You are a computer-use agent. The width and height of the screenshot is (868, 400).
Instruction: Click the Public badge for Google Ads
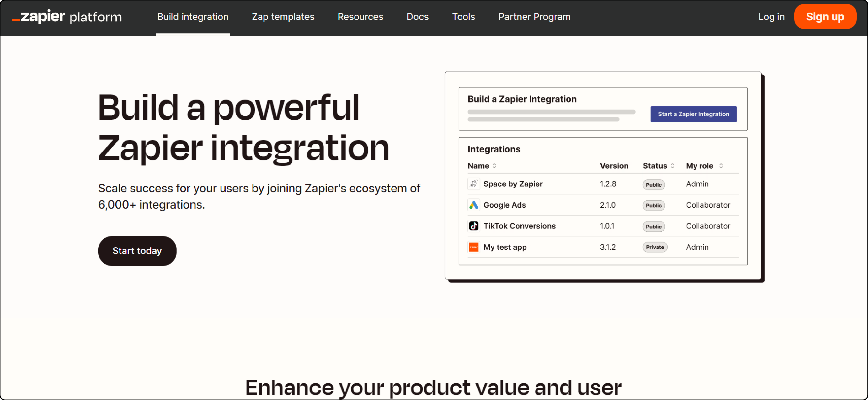pos(653,205)
